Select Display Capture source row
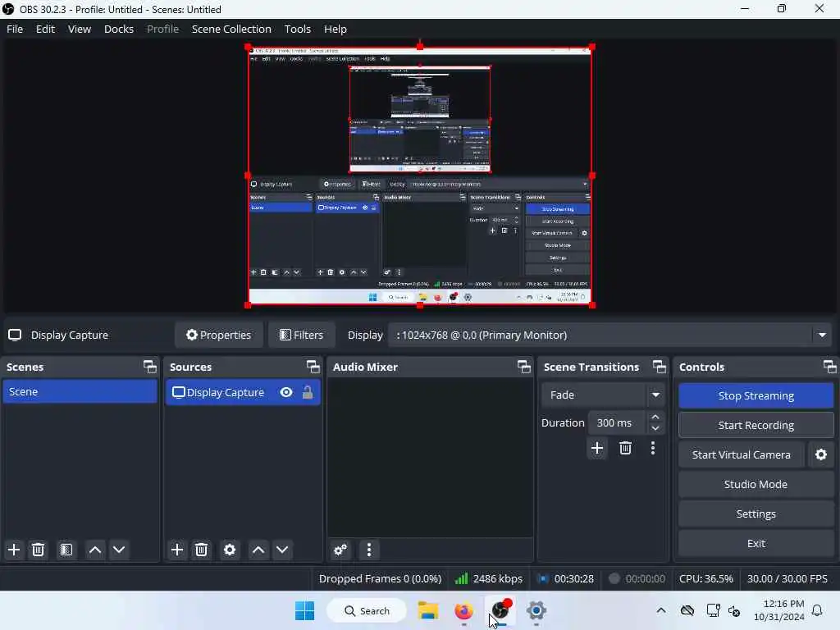Screen dimensions: 840x630 (x=243, y=393)
